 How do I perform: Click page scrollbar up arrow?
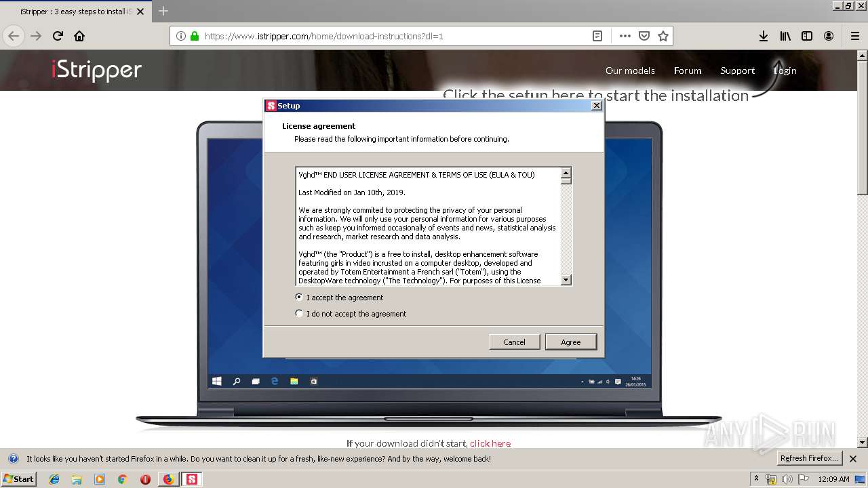coord(862,54)
